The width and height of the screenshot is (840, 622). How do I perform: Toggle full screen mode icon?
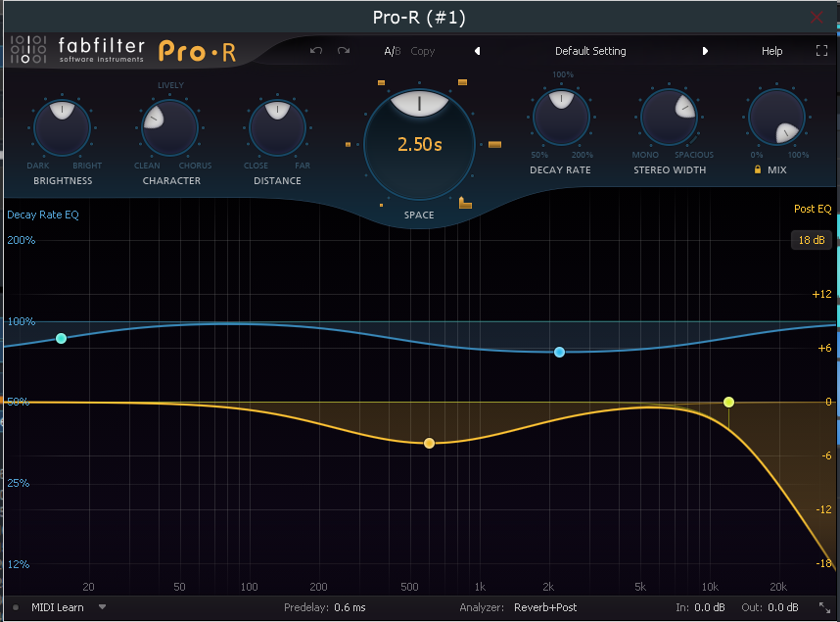(821, 51)
